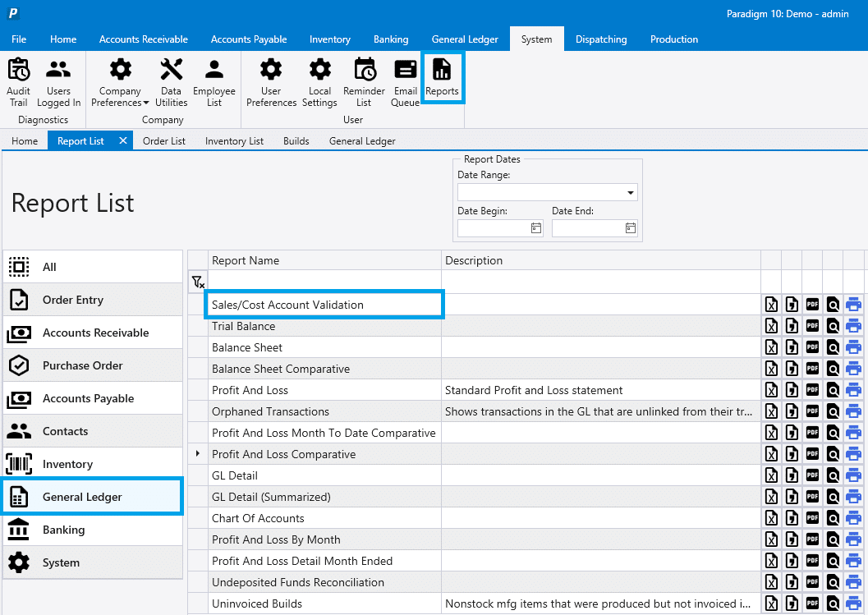This screenshot has width=868, height=615.
Task: Select the "Balance Sheet Comparative" report name
Action: tap(281, 369)
